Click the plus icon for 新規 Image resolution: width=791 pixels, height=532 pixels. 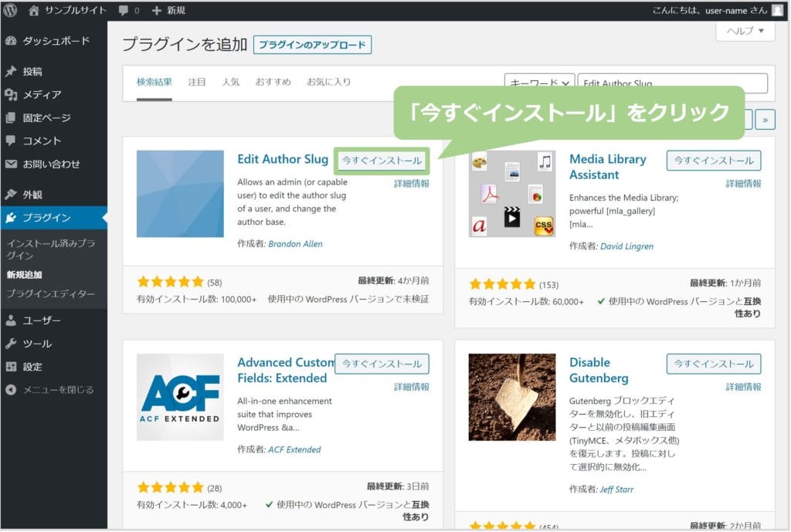pyautogui.click(x=156, y=11)
